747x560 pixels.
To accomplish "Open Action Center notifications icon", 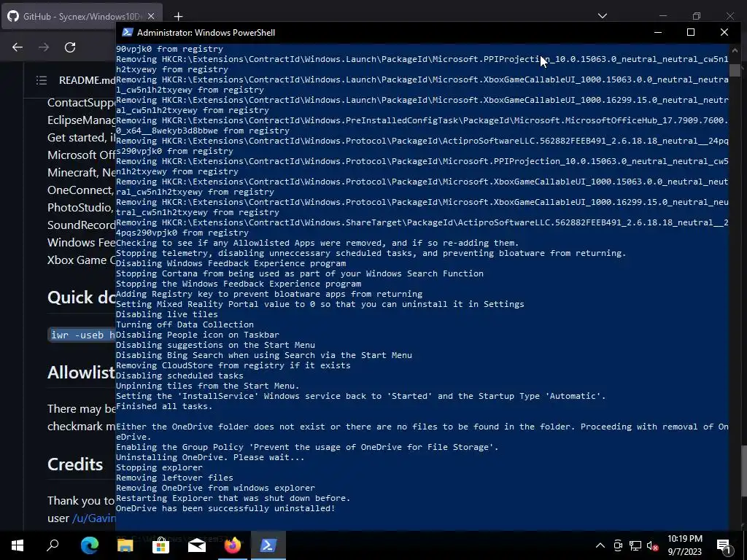I will (x=724, y=545).
